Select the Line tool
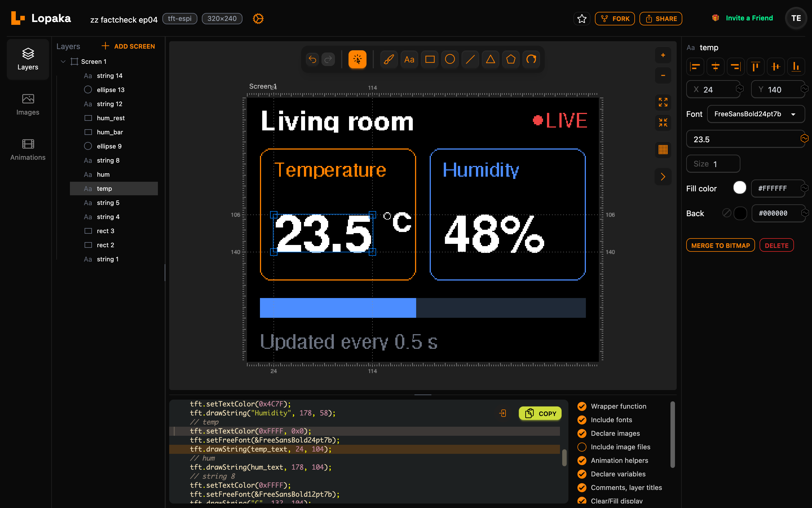Image resolution: width=812 pixels, height=508 pixels. [x=470, y=60]
